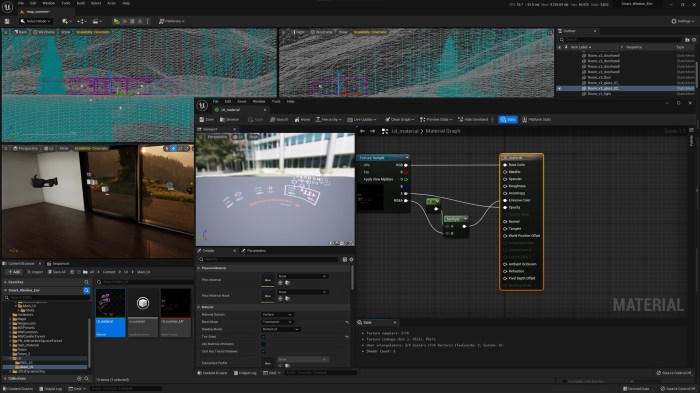Viewport: 700px width, 393px height.
Task: Click Import in Content Browser
Action: [35, 272]
